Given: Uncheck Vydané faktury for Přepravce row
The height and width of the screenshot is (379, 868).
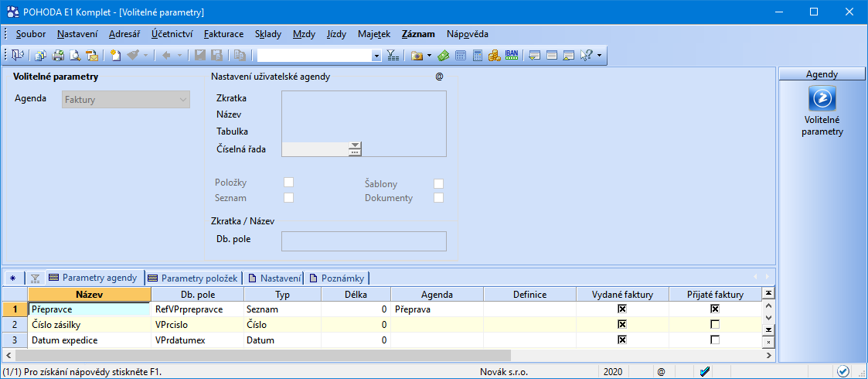Looking at the screenshot, I should (x=621, y=309).
